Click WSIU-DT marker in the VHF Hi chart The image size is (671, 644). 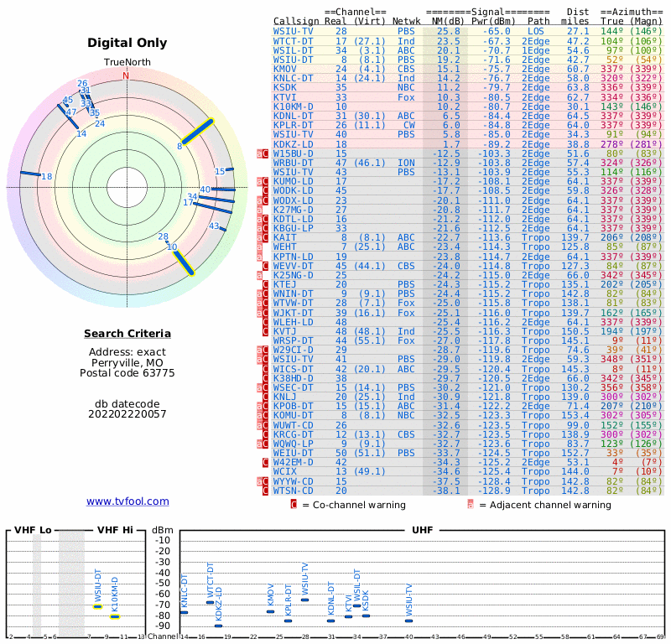tap(98, 606)
